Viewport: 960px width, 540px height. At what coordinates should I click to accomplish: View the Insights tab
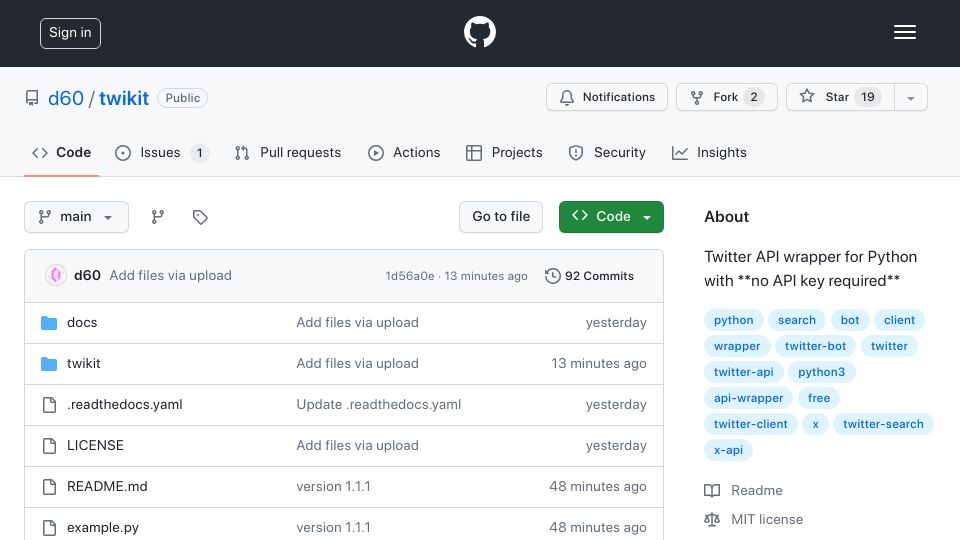(x=709, y=152)
